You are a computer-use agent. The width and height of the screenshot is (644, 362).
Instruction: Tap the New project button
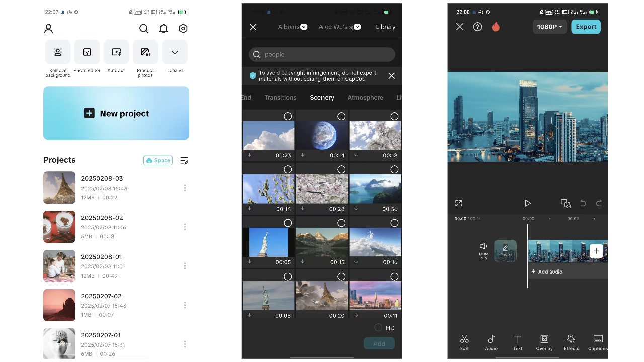(116, 113)
